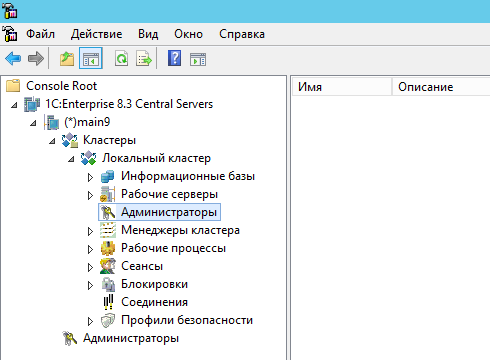Click the Кластеры node icon
Image resolution: width=490 pixels, height=360 pixels.
pyautogui.click(x=70, y=140)
